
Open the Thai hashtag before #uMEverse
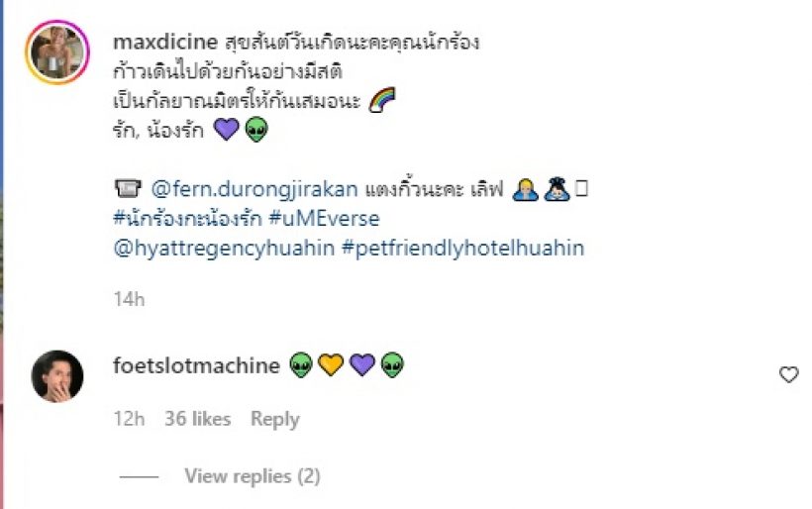(187, 219)
